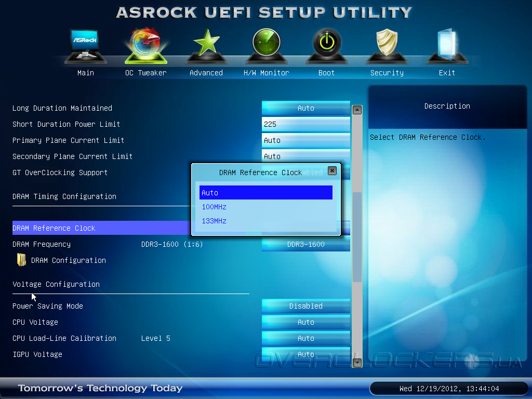
Task: Open DRAM Frequency DDR3-1600 dropdown
Action: tap(305, 244)
